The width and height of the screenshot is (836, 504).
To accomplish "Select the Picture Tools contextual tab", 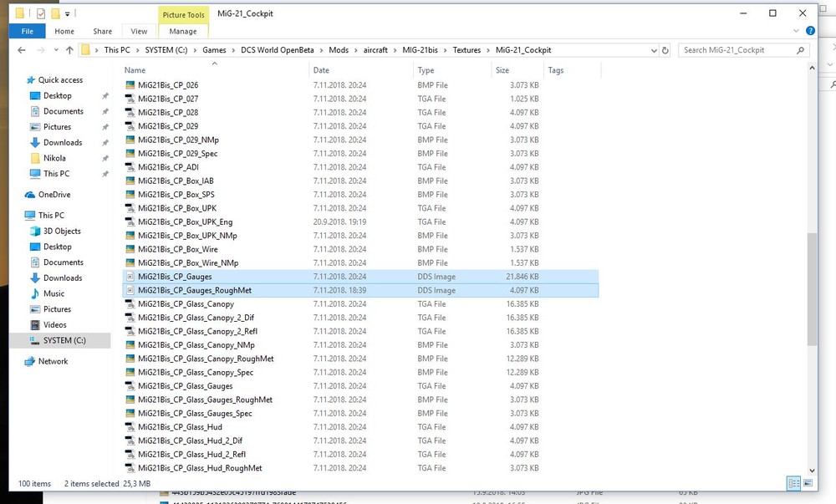I will point(183,15).
